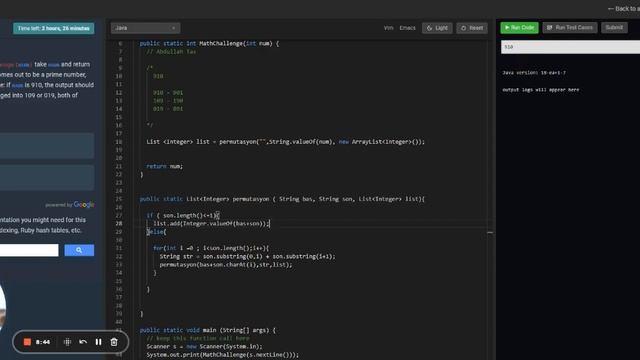Click the 'else{' line in editor
This screenshot has height=360, width=640.
pyautogui.click(x=156, y=232)
